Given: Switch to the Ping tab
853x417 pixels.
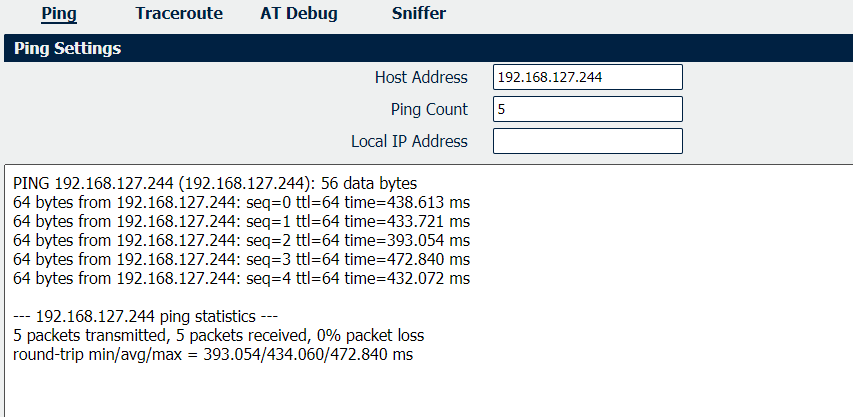Looking at the screenshot, I should (59, 13).
